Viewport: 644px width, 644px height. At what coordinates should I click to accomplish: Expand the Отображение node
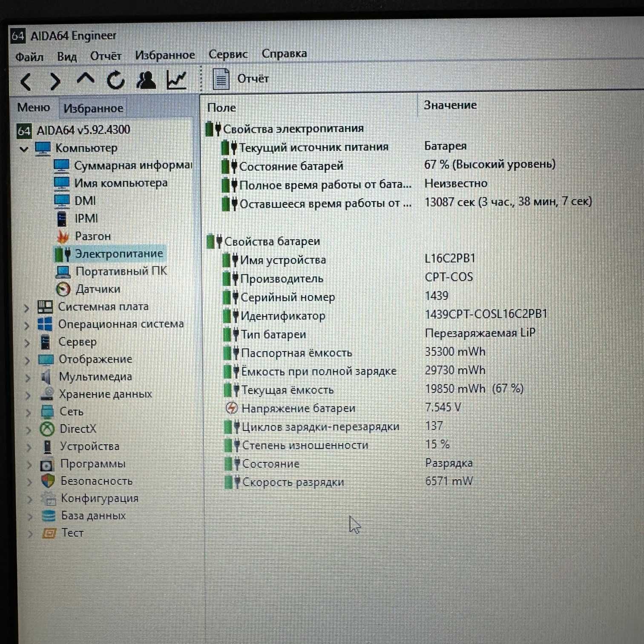click(x=27, y=360)
